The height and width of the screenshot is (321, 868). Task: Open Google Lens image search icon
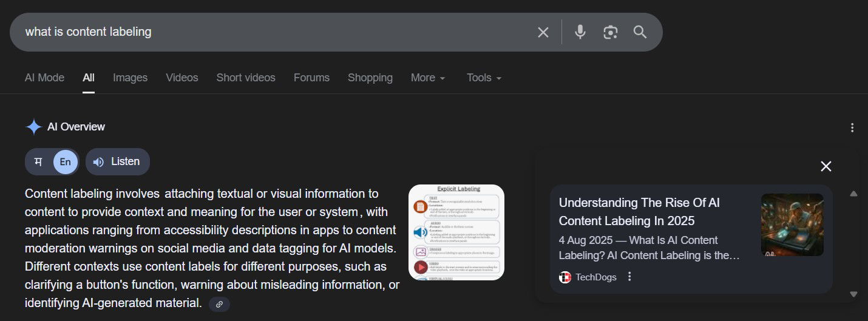tap(610, 32)
